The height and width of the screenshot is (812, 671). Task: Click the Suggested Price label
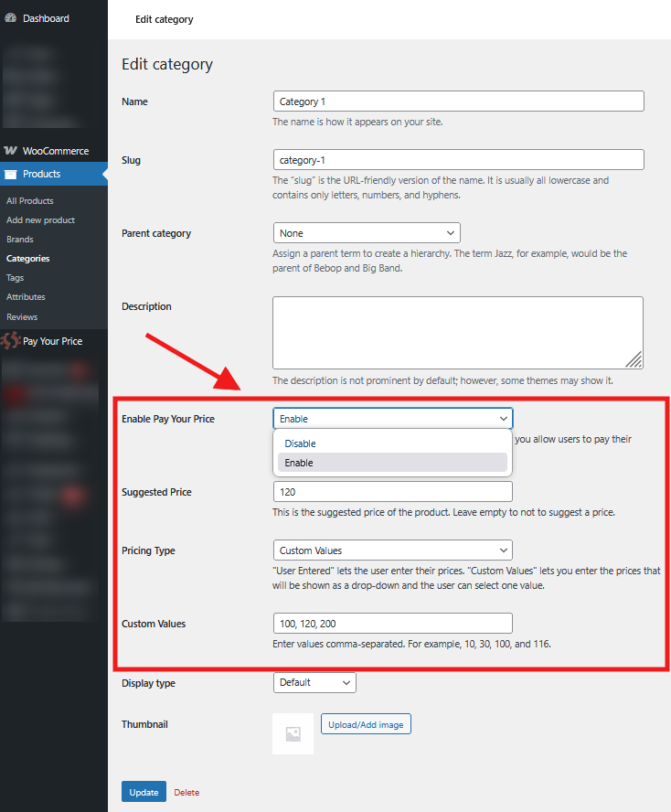(156, 492)
